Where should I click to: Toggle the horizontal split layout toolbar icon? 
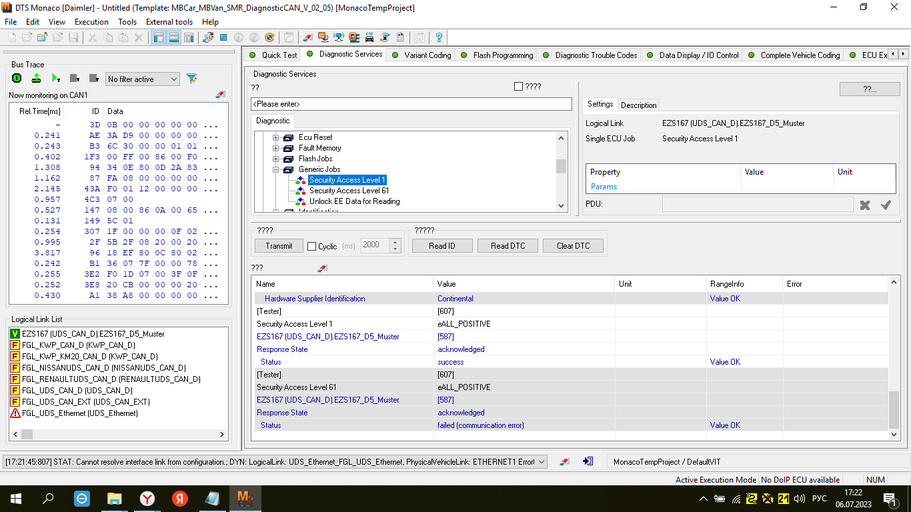click(174, 38)
